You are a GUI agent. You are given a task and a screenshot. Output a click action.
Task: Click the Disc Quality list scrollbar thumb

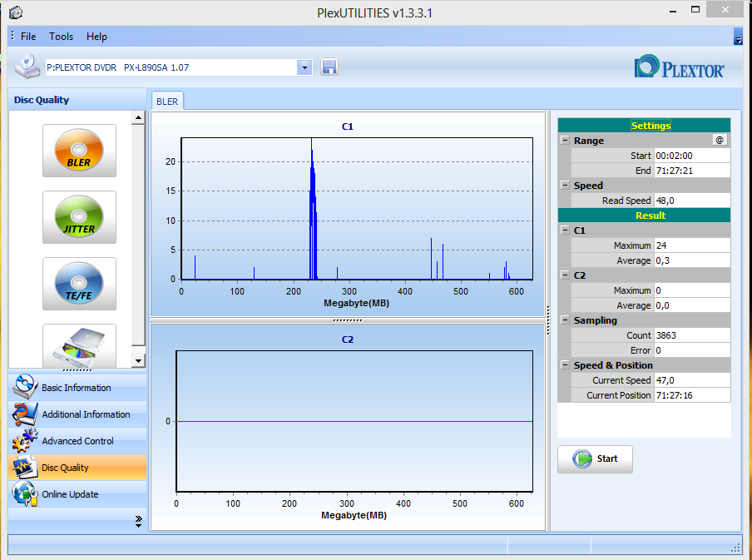(x=138, y=235)
